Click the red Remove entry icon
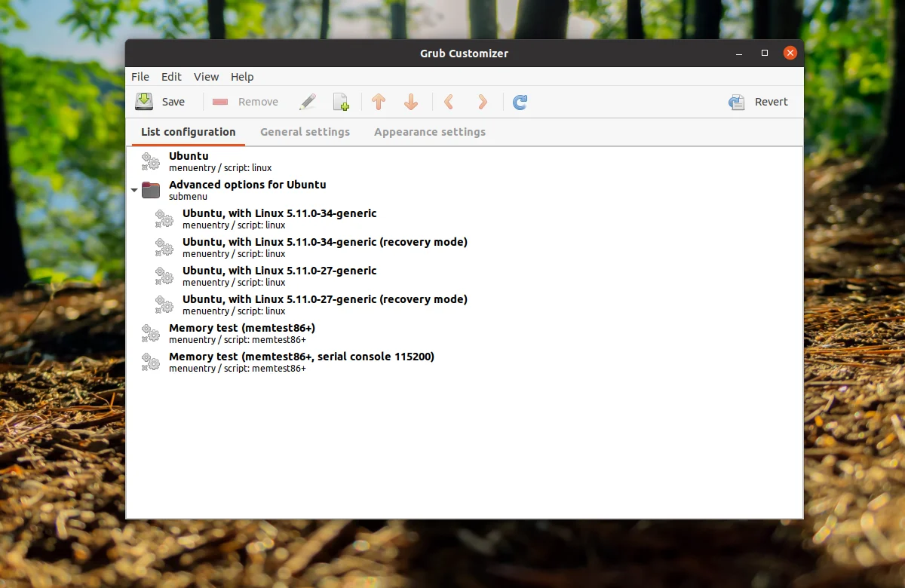This screenshot has height=588, width=905. pyautogui.click(x=220, y=102)
